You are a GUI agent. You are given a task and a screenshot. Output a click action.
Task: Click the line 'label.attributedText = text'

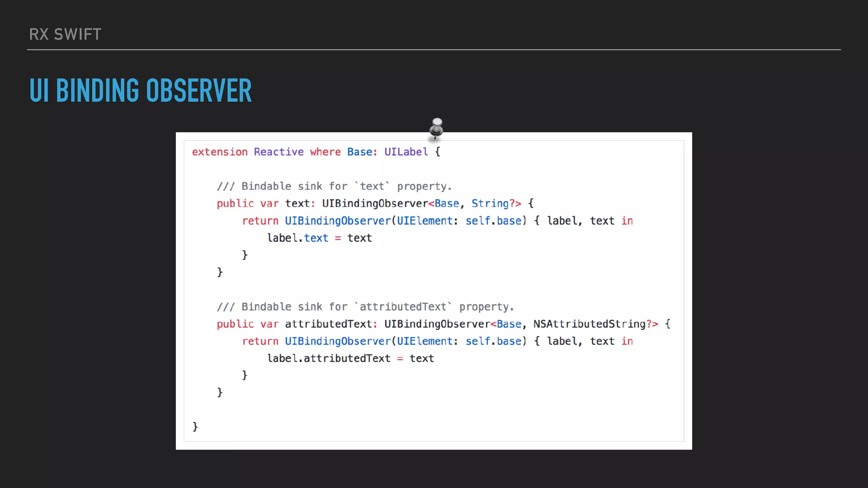pyautogui.click(x=351, y=358)
